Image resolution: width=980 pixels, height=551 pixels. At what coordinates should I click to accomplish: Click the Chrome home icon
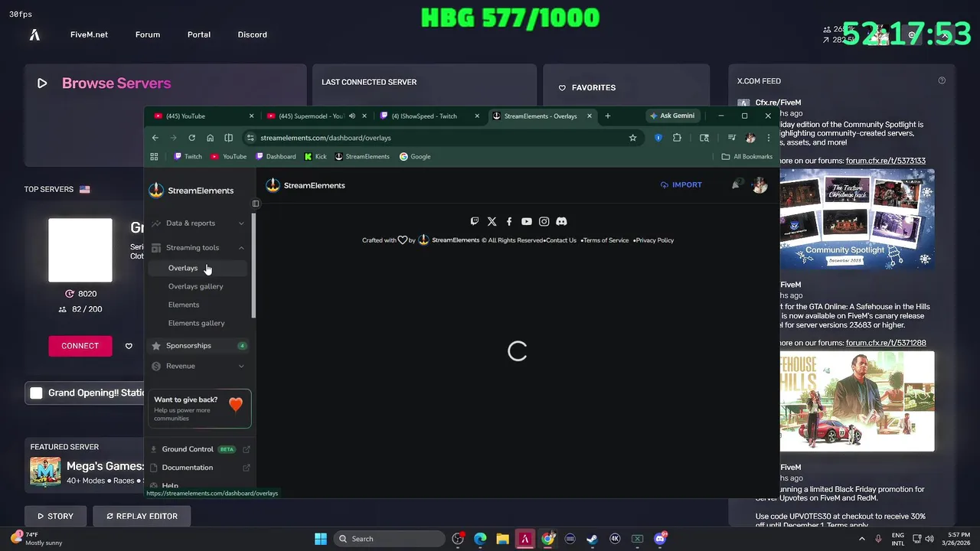[x=210, y=138]
